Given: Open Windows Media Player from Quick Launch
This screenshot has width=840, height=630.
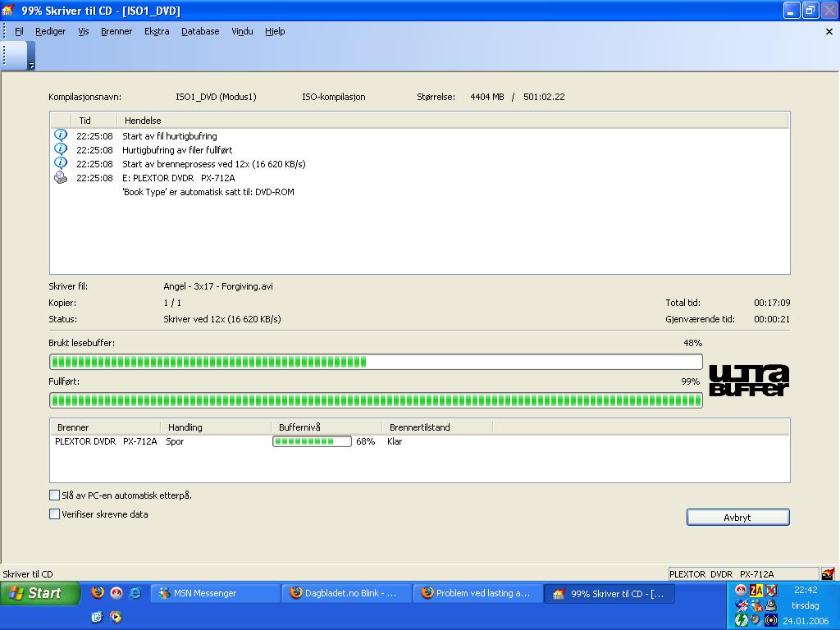Looking at the screenshot, I should click(116, 617).
